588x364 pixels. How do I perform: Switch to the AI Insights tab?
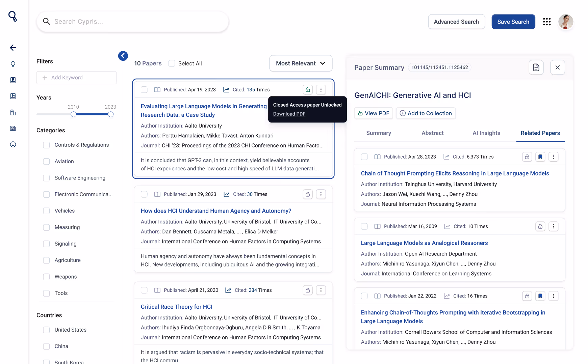tap(486, 133)
